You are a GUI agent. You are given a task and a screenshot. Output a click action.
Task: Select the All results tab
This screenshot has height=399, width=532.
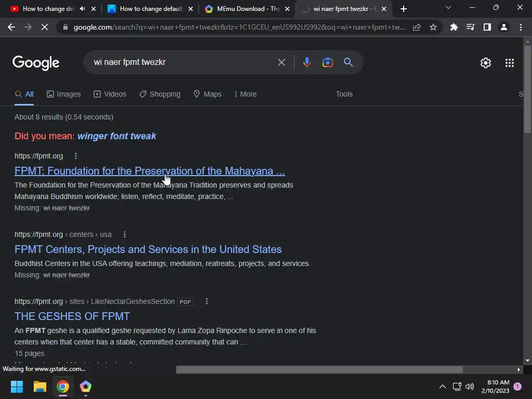pyautogui.click(x=24, y=95)
